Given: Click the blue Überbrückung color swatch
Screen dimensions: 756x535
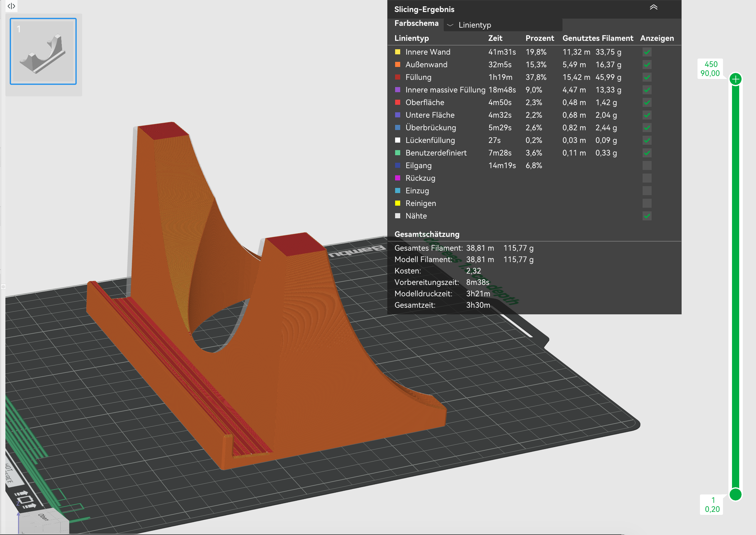Looking at the screenshot, I should tap(397, 128).
